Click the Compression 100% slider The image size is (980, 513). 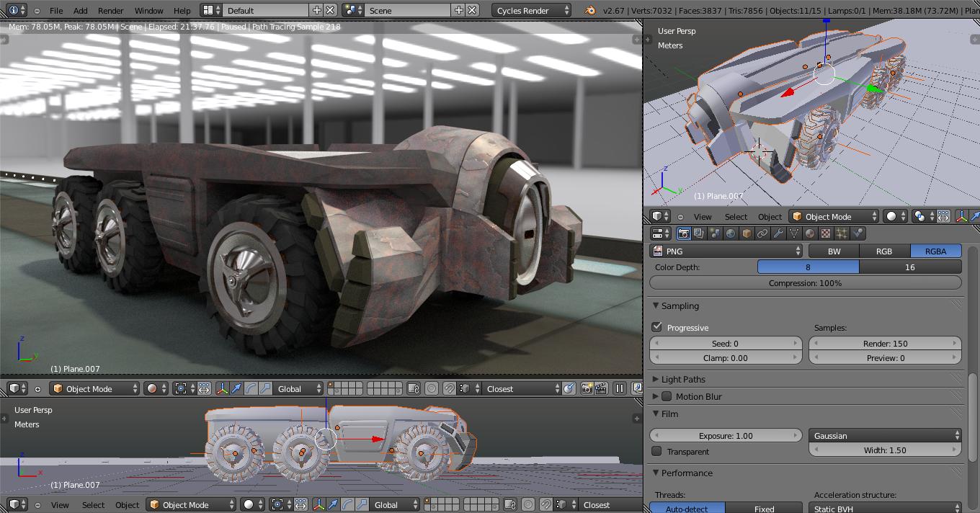(805, 283)
